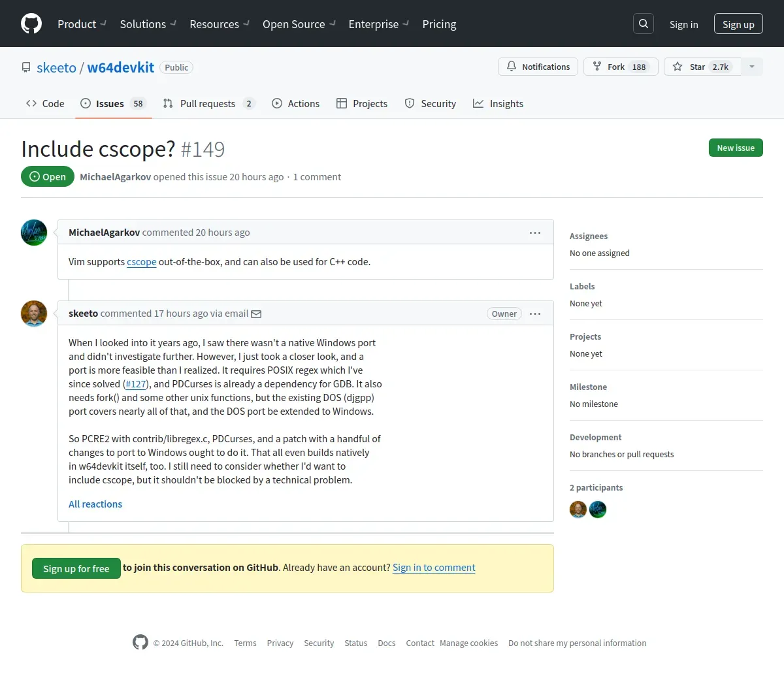Open the search magnifier icon button
Screen dimensions: 784x680
tap(644, 24)
